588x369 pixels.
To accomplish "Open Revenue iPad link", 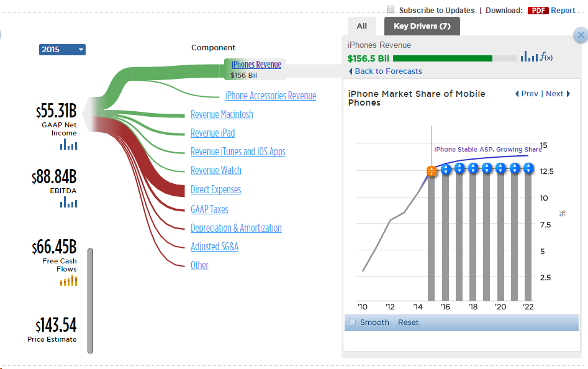I will [212, 133].
